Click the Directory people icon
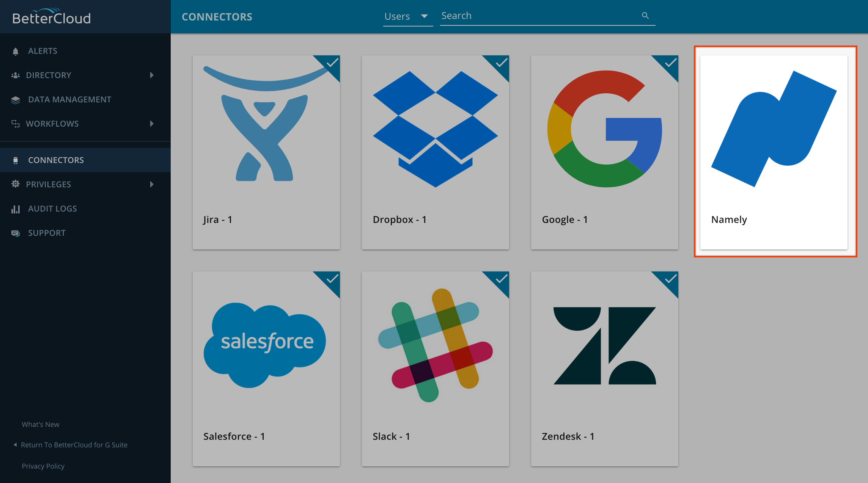This screenshot has width=868, height=483. 16,75
